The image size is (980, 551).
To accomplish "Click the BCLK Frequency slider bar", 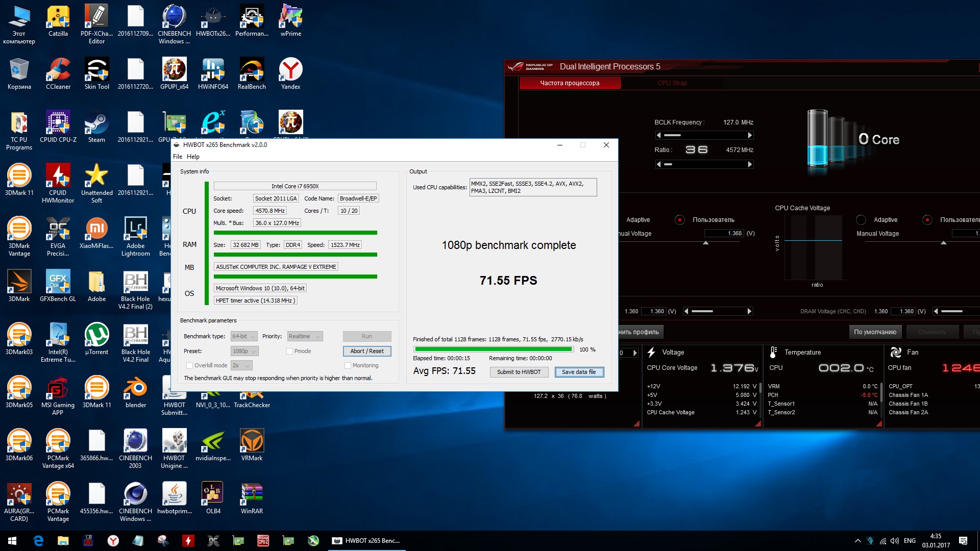I will [704, 135].
